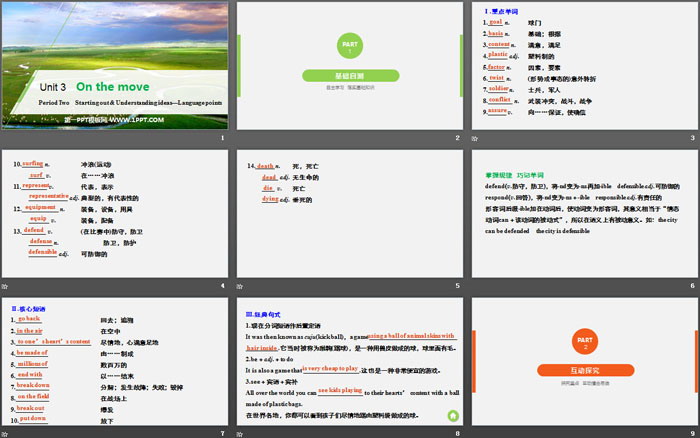The height and width of the screenshot is (438, 700).
Task: Select the slide with death, dead, die words
Action: click(x=349, y=213)
